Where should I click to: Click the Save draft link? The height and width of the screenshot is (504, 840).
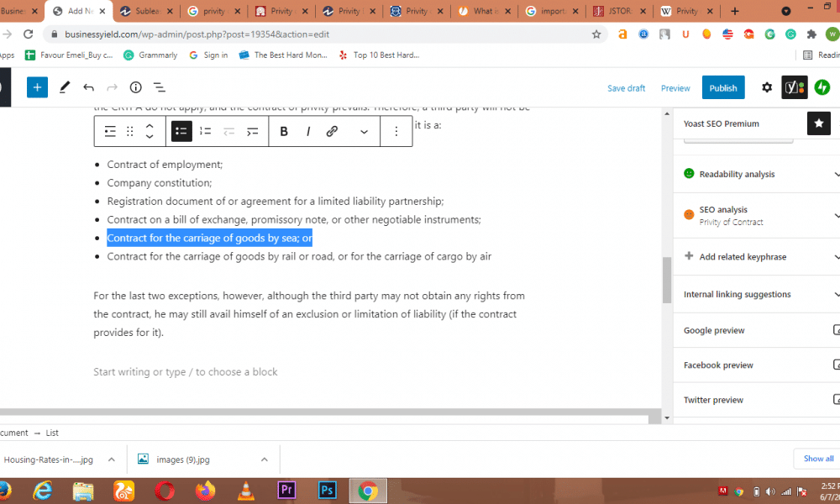[626, 88]
